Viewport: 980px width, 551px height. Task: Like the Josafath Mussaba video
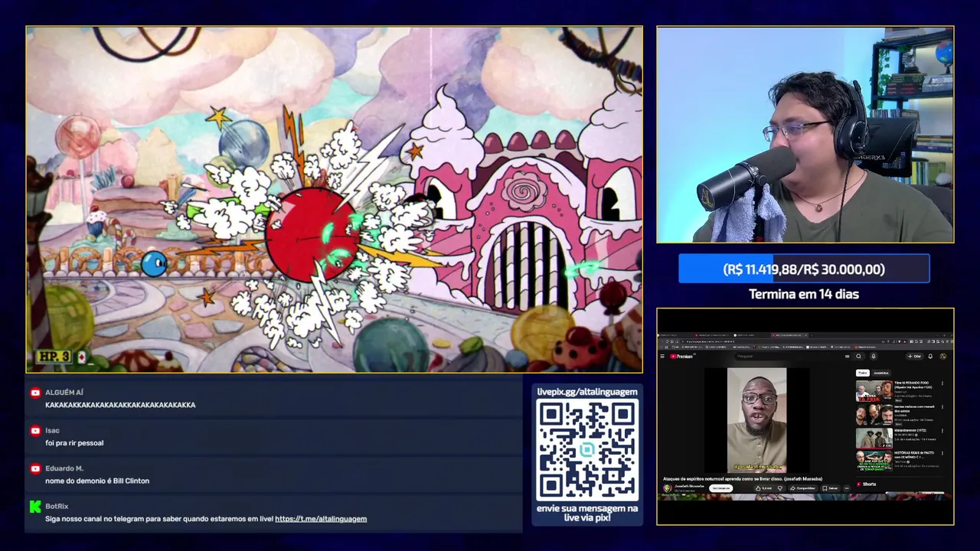[x=763, y=488]
